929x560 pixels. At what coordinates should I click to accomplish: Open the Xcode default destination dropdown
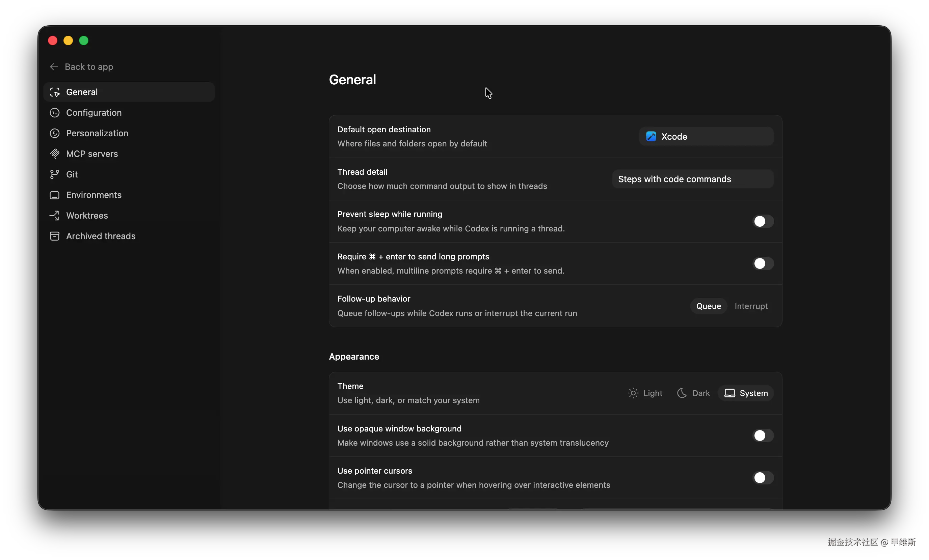tap(706, 137)
